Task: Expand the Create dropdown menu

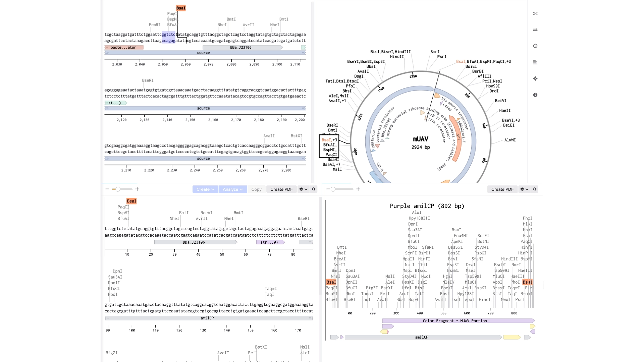Action: tap(205, 189)
